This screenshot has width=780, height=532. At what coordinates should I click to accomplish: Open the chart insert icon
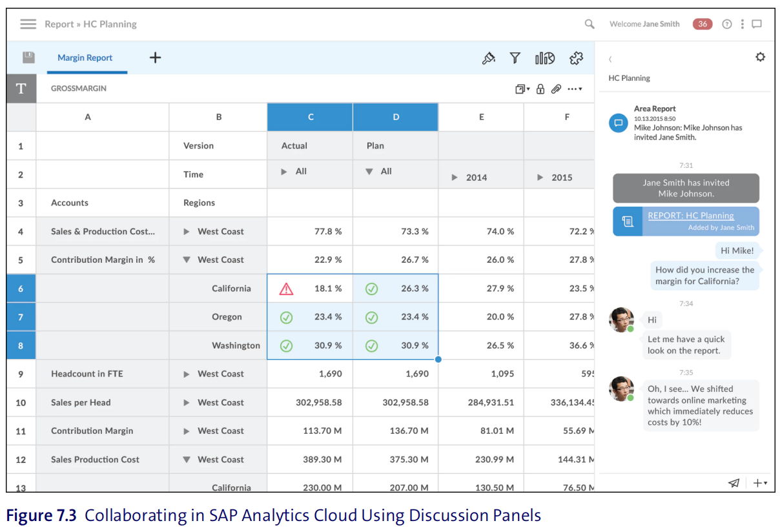[x=544, y=58]
